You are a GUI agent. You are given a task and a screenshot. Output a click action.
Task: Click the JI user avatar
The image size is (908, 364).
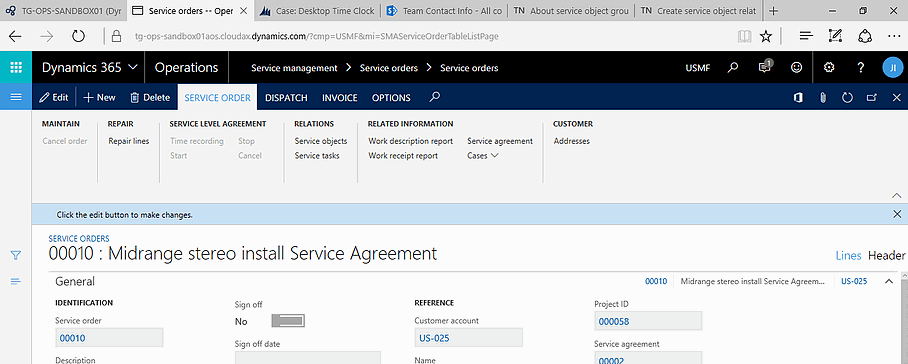pyautogui.click(x=892, y=68)
